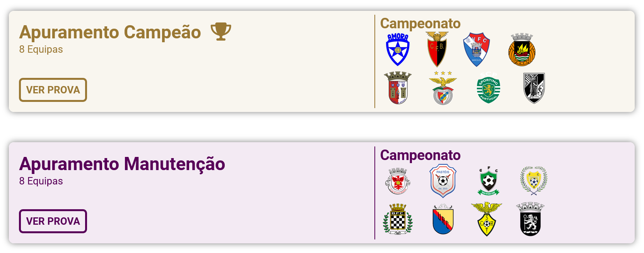Screen dimensions: 644x253
Task: Click the Amora team crest
Action: (x=398, y=49)
